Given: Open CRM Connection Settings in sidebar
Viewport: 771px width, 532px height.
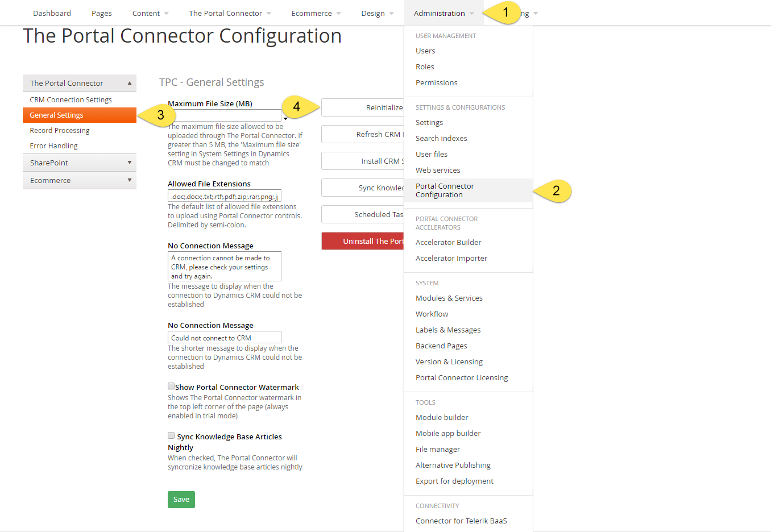Looking at the screenshot, I should [x=71, y=99].
